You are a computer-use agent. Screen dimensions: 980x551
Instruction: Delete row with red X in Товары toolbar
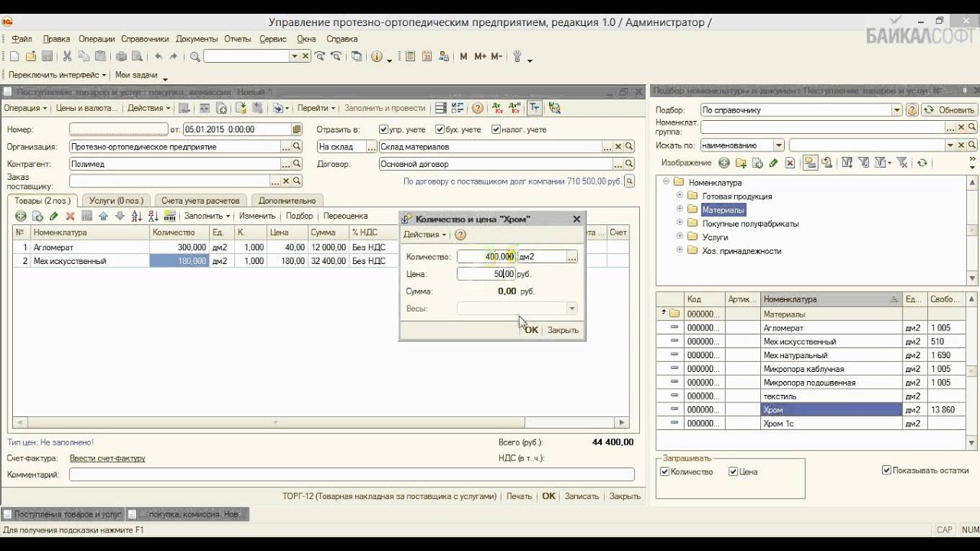70,217
